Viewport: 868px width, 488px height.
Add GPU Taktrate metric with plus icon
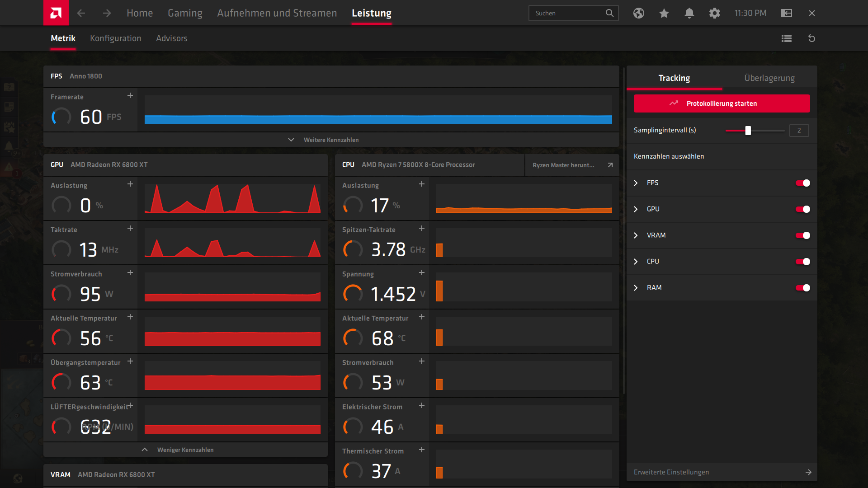(x=130, y=229)
